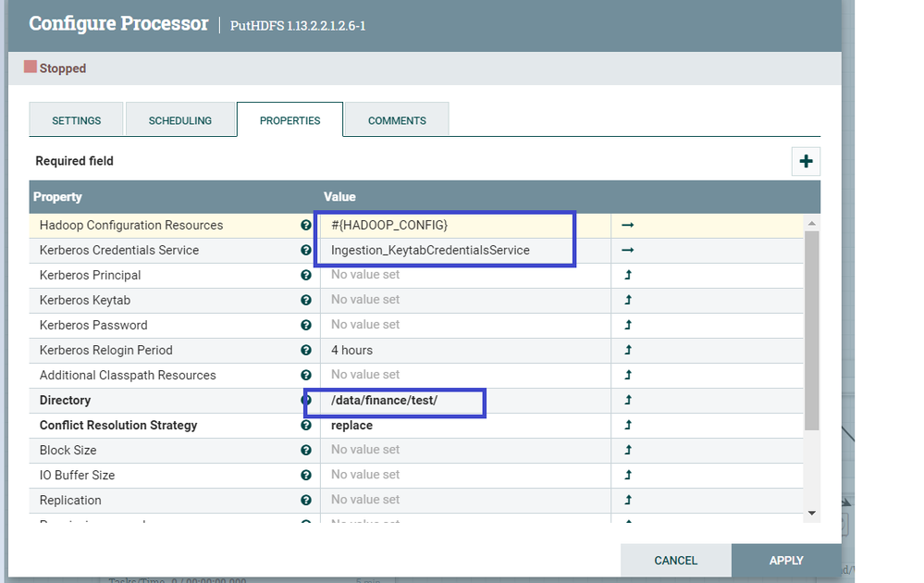924x583 pixels.
Task: Open Conflict Resolution Strategy replace value
Action: (x=352, y=426)
